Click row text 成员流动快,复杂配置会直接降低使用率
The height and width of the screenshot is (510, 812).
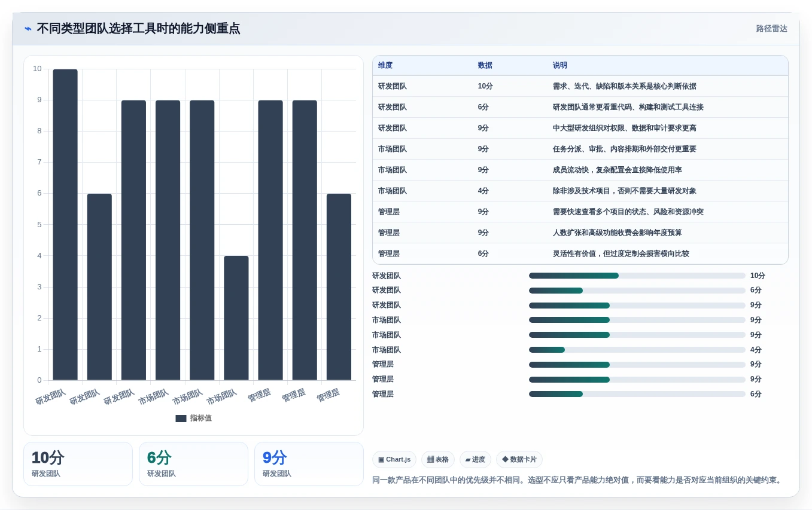click(x=618, y=170)
